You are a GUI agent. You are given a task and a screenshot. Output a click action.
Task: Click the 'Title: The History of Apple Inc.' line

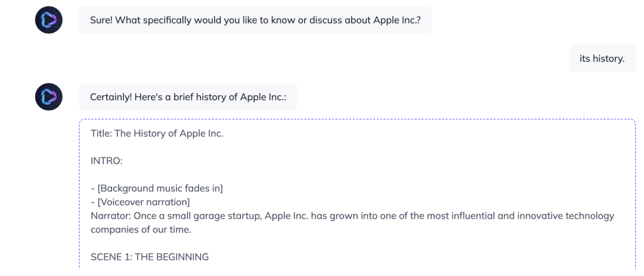click(x=157, y=134)
